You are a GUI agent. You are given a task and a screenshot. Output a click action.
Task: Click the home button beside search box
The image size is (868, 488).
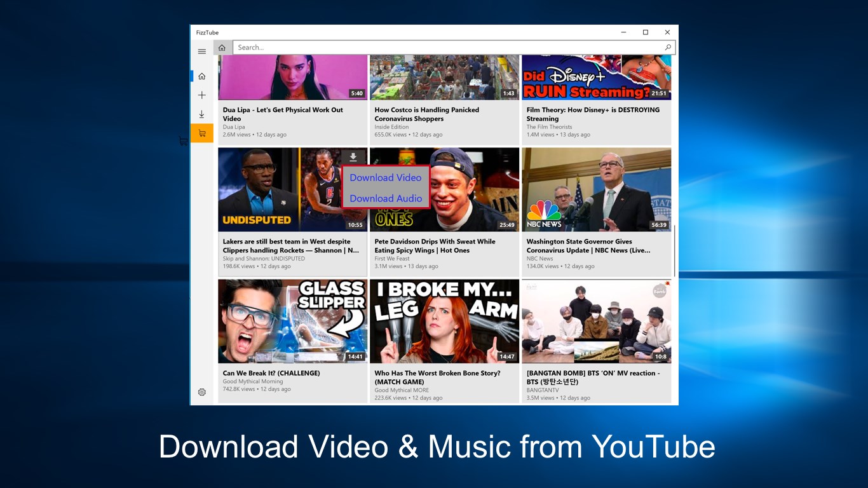tap(222, 48)
